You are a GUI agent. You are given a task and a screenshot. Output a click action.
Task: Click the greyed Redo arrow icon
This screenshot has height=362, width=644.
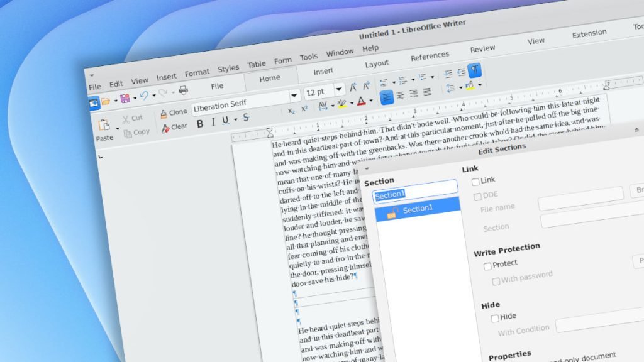tap(163, 93)
